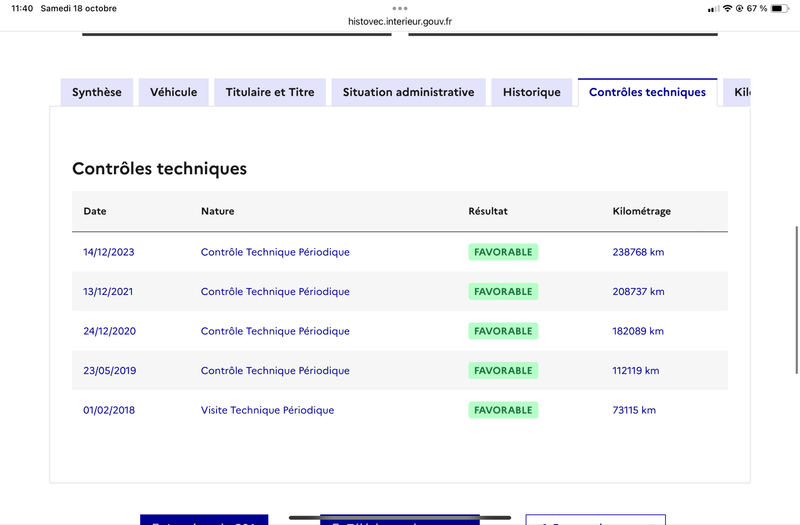Click the 14/12/2023 inspection date
Viewport: 800px width, 525px height.
109,252
